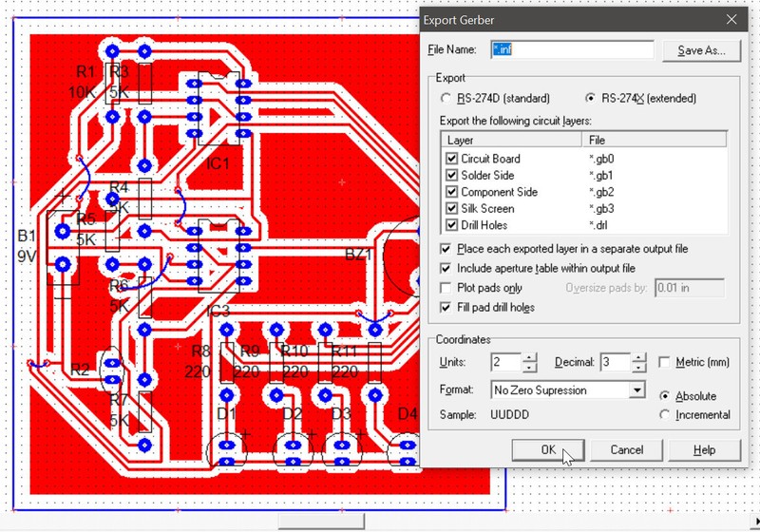Click the File column header
The width and height of the screenshot is (760, 532).
tap(655, 140)
